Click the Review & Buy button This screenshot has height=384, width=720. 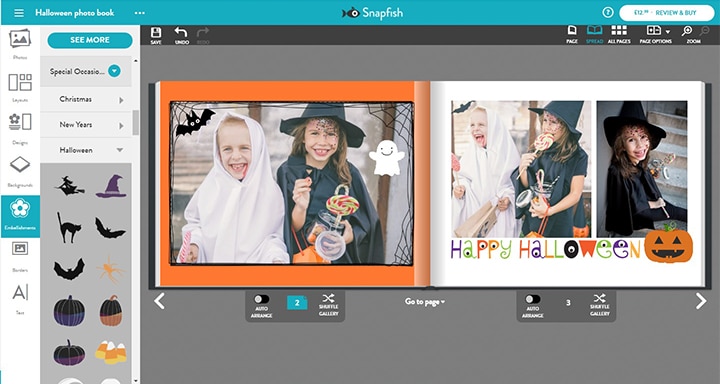667,13
